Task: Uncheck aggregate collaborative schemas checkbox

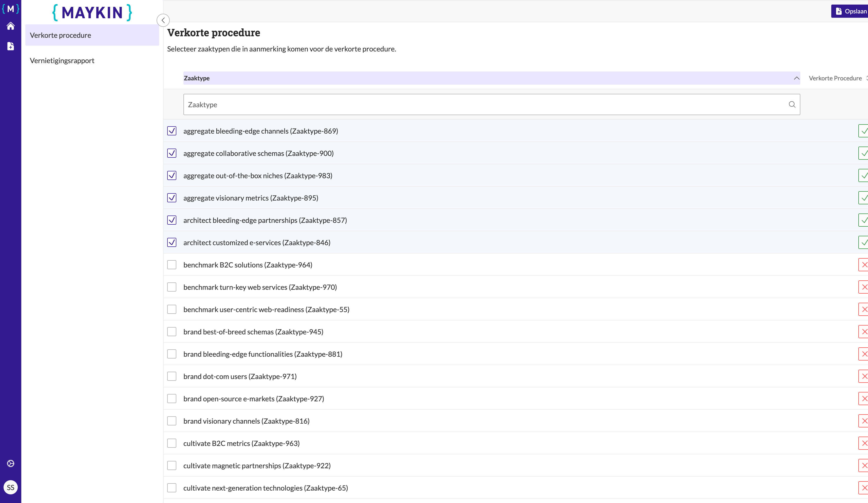Action: pos(172,153)
